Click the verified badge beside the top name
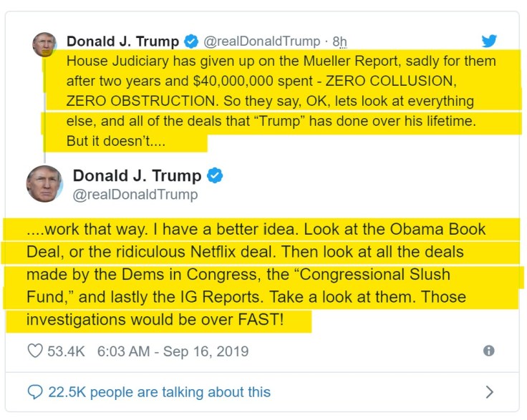Image resolution: width=527 pixels, height=420 pixels. point(190,41)
